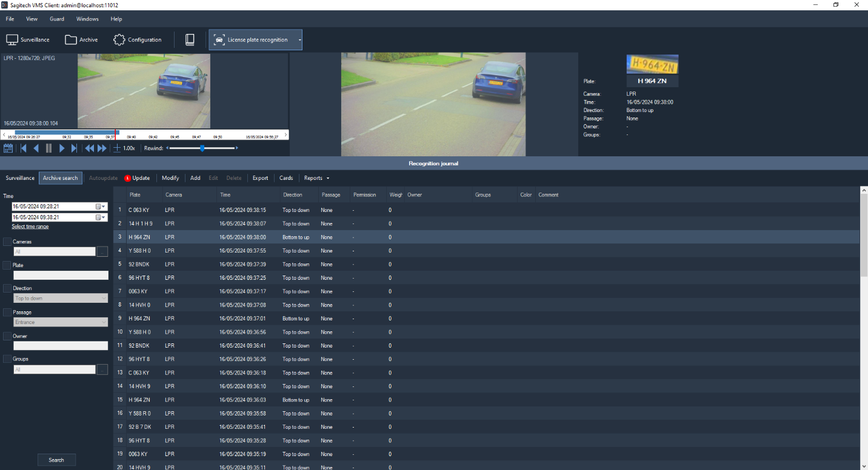868x470 pixels.
Task: Click the rewind double-arrow icon
Action: [x=89, y=148]
